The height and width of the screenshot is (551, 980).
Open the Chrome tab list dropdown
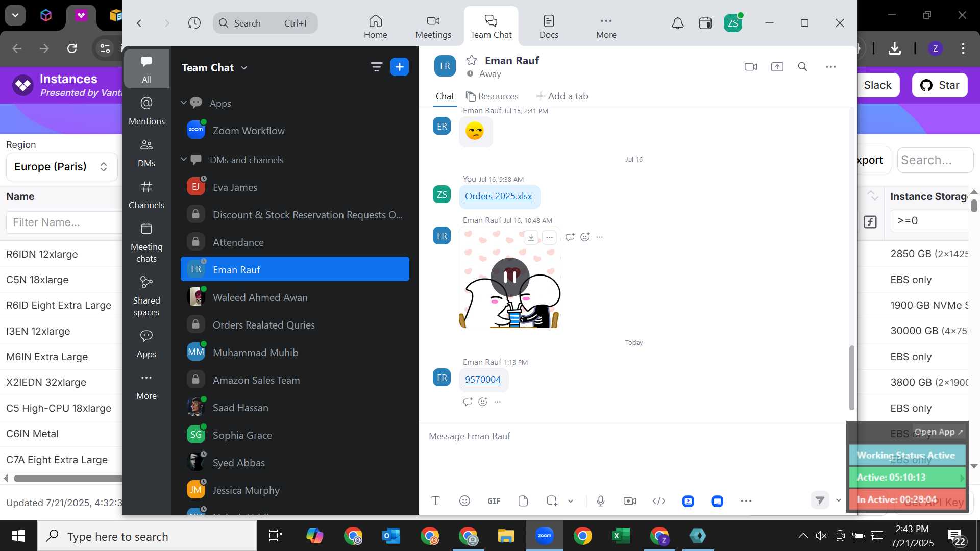click(15, 15)
